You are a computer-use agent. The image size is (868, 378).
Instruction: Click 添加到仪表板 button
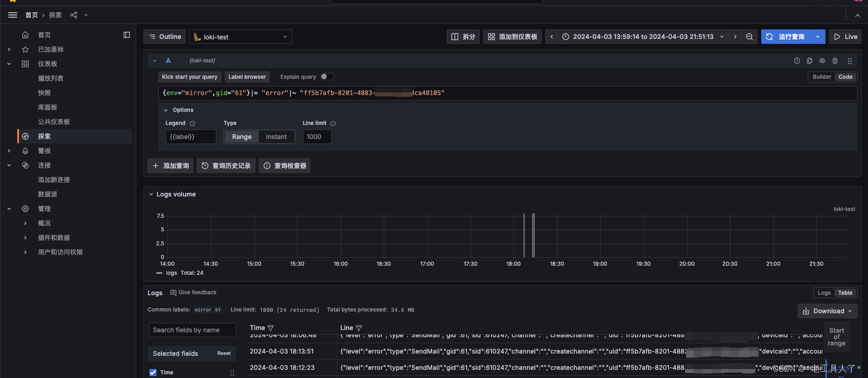[512, 37]
